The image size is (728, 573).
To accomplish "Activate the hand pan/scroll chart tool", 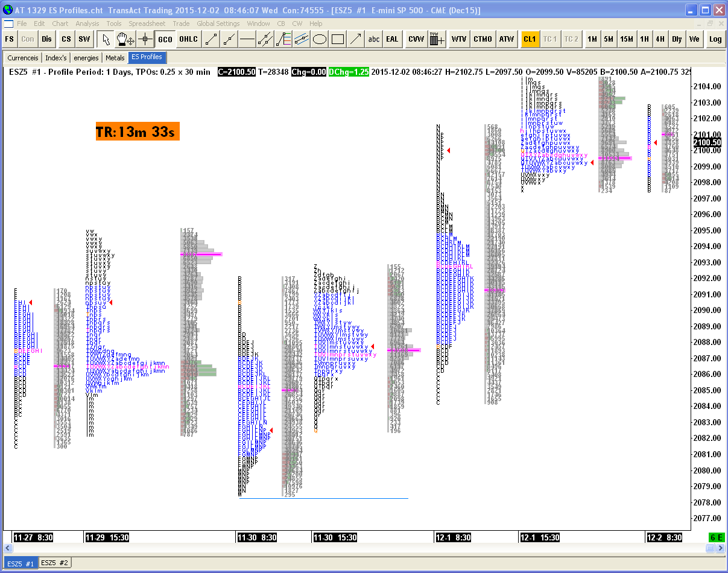I will [125, 39].
